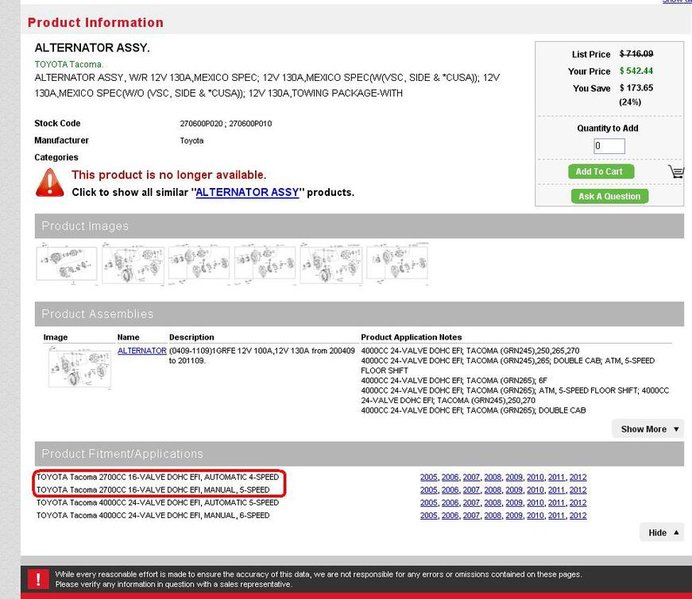The width and height of the screenshot is (692, 599).
Task: Select 2005 for 2700CC Automatic 4-Speed
Action: 429,477
